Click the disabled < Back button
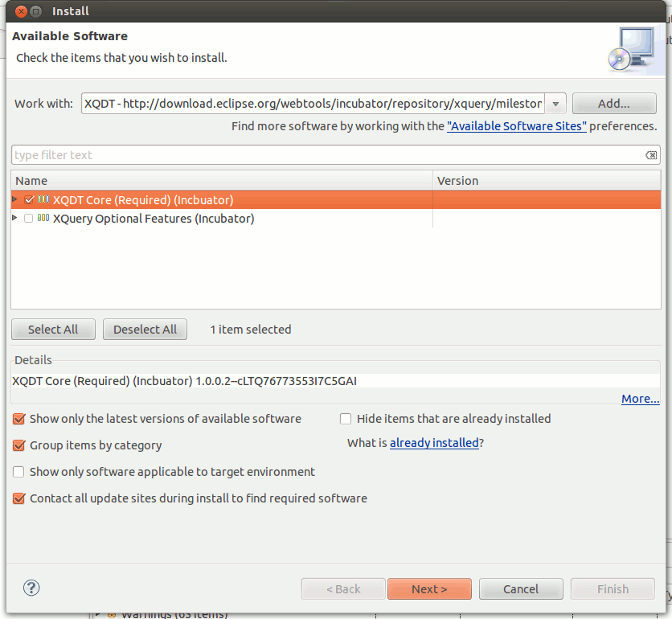 point(343,589)
